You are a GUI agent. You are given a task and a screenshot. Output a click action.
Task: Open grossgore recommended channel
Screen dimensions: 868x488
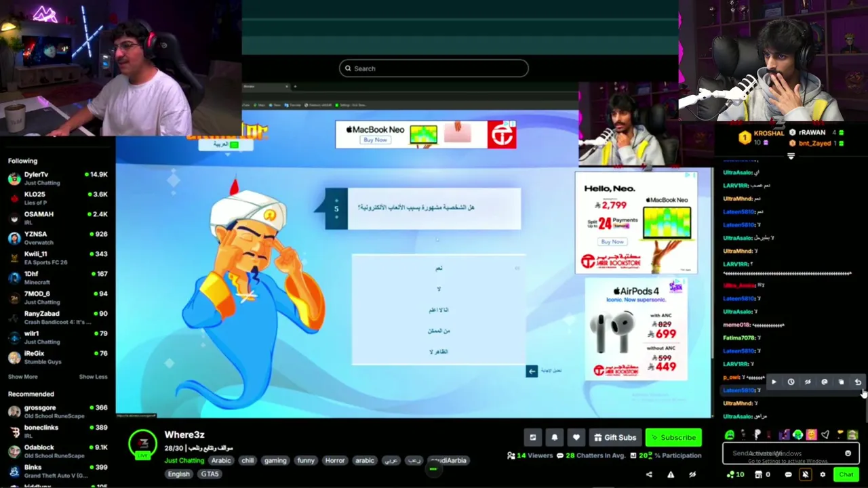tap(58, 411)
